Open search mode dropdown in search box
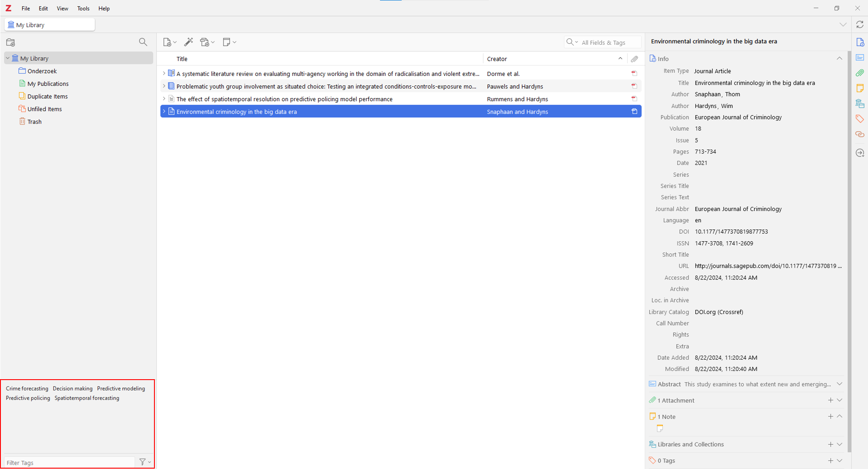This screenshot has width=868, height=469. 572,42
